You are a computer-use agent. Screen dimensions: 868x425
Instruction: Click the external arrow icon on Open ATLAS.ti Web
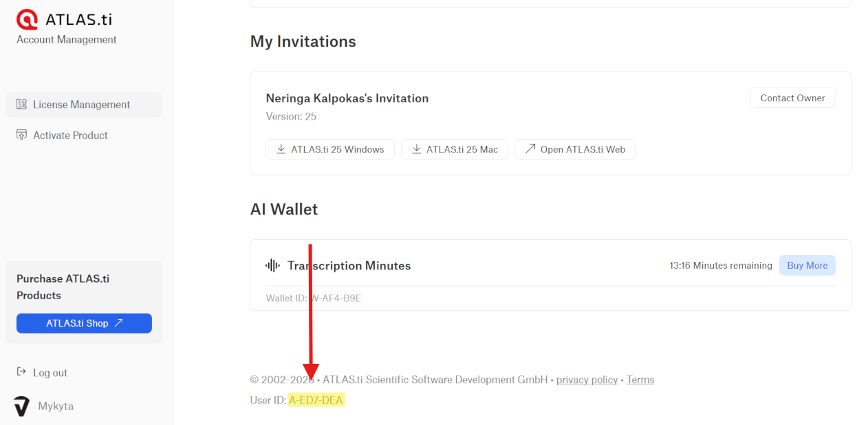(530, 149)
